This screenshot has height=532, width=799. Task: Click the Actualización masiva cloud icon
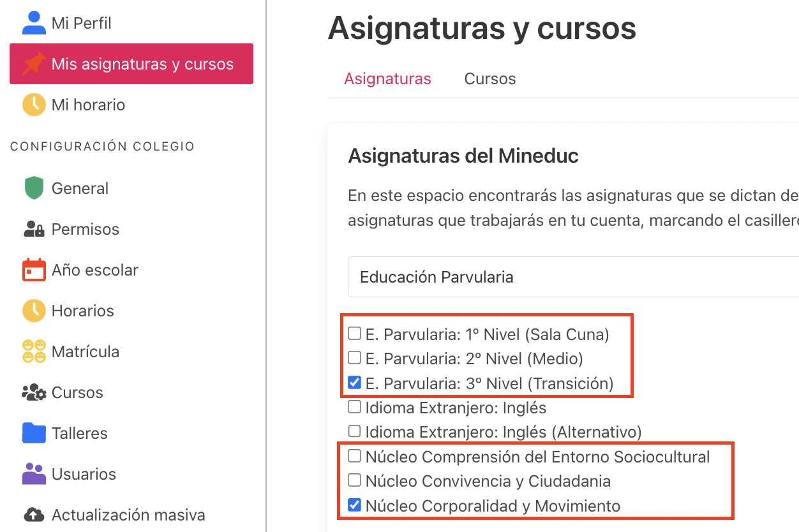click(x=34, y=515)
